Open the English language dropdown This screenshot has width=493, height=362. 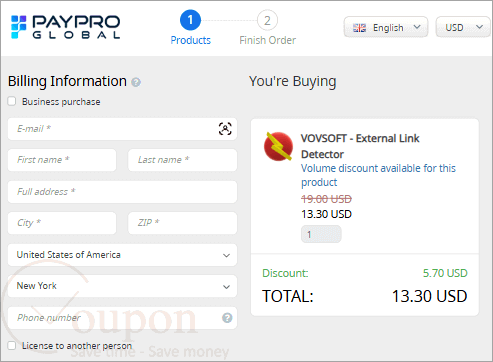pyautogui.click(x=386, y=27)
